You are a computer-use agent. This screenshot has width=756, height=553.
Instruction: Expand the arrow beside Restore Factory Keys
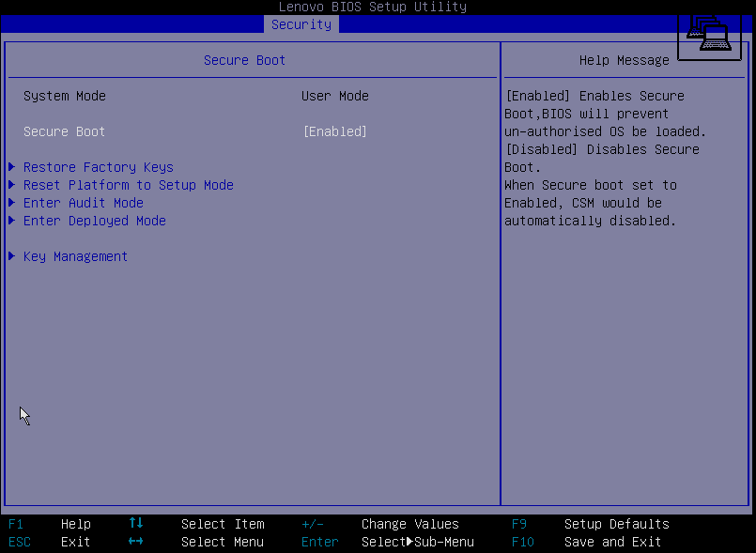point(11,167)
